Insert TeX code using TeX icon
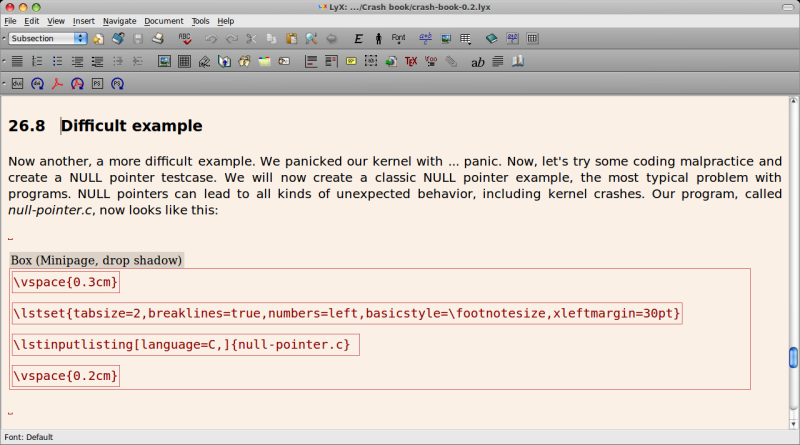 click(x=410, y=62)
